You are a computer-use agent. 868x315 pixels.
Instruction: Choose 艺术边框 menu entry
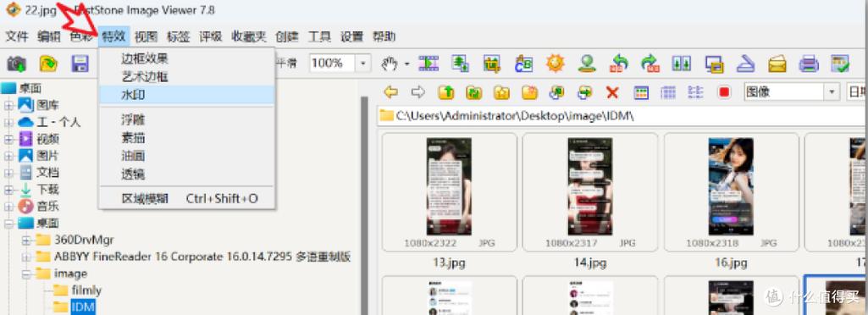(186, 76)
